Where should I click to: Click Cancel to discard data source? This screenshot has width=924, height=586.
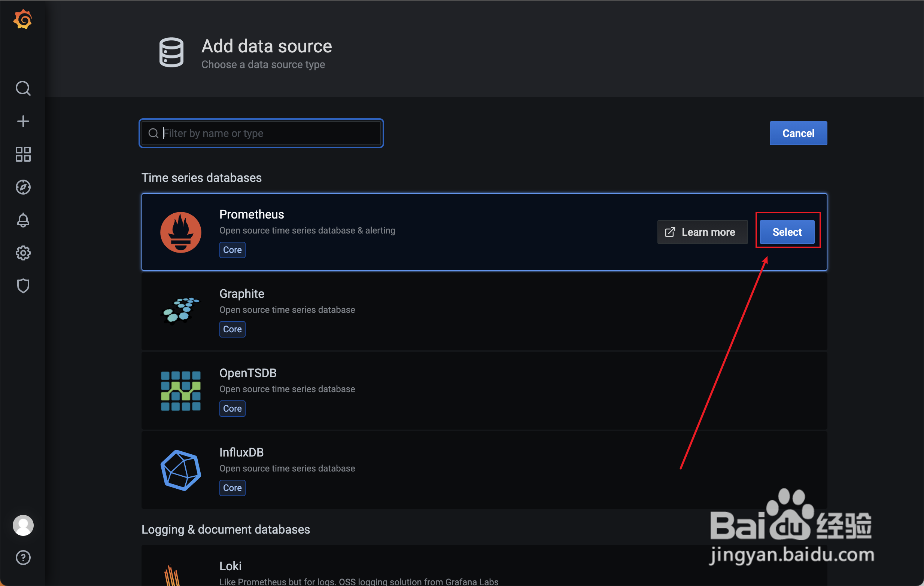798,132
